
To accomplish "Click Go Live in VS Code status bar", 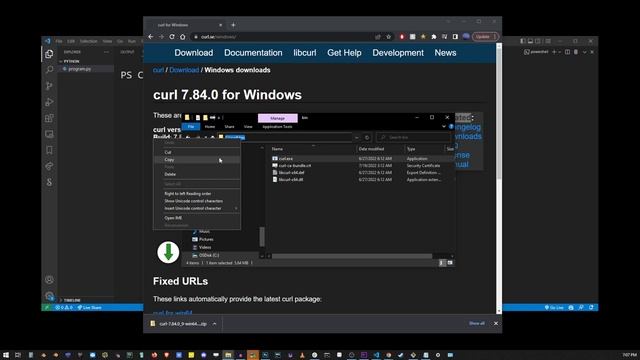I will coord(554,308).
